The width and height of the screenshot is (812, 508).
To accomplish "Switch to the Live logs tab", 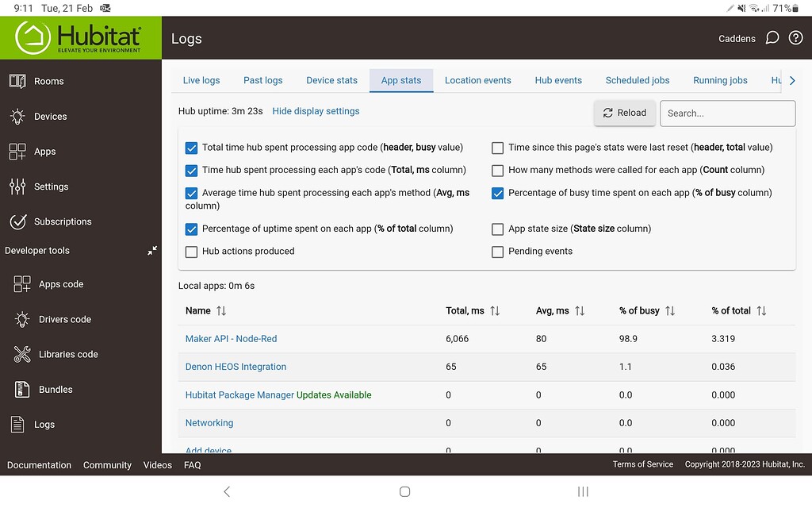I will [201, 80].
